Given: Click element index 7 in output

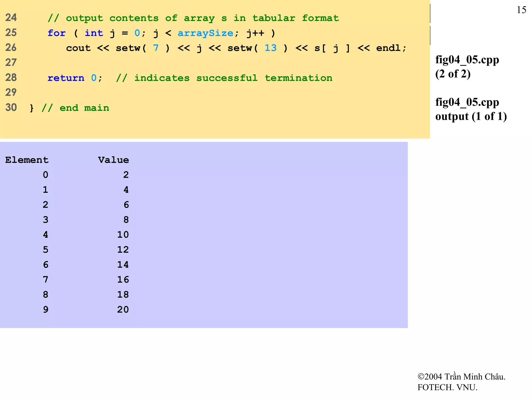Looking at the screenshot, I should [45, 280].
